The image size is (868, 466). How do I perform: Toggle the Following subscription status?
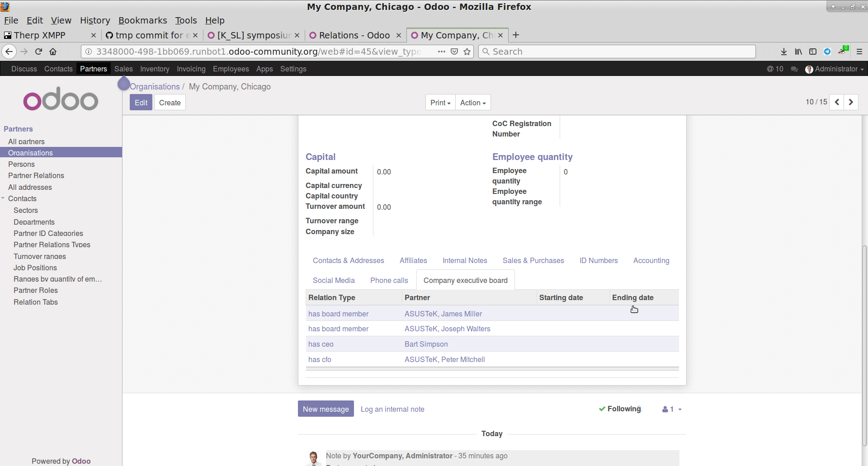pyautogui.click(x=620, y=409)
